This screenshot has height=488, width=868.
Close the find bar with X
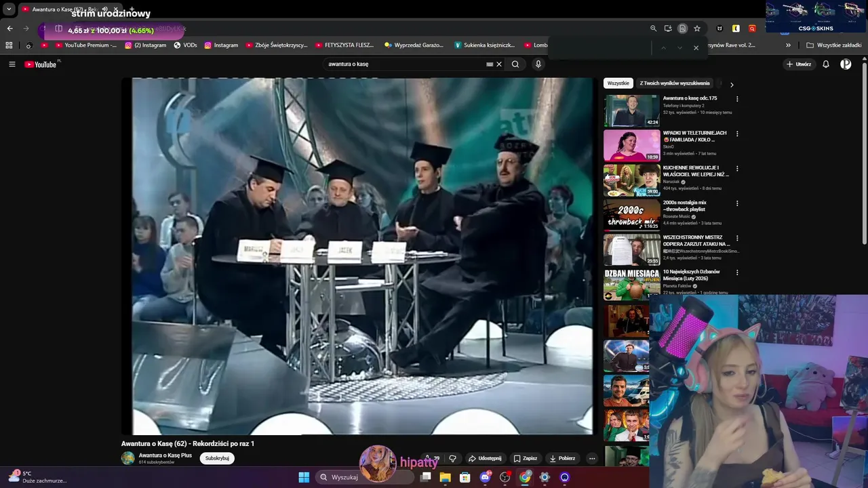coord(696,47)
